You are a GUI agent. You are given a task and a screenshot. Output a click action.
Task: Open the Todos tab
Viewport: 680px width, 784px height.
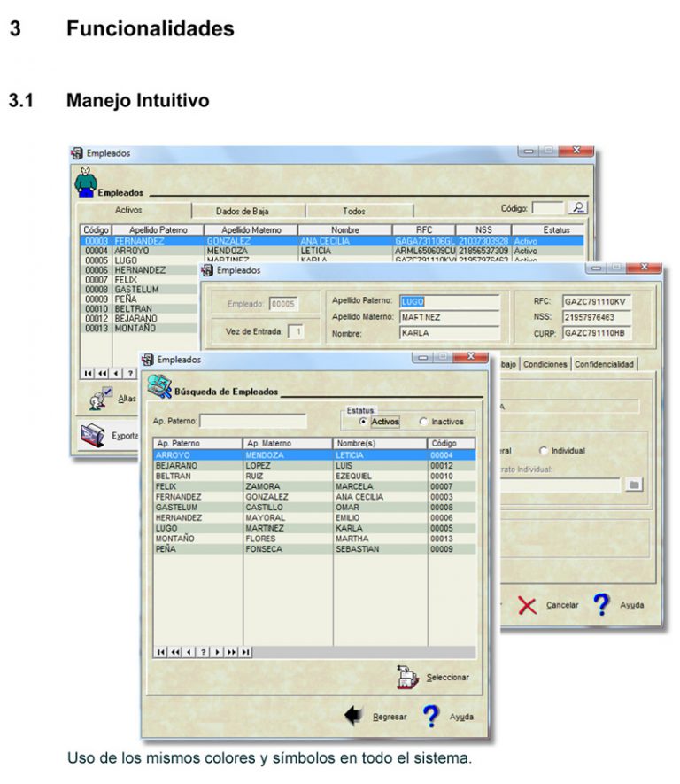point(353,211)
